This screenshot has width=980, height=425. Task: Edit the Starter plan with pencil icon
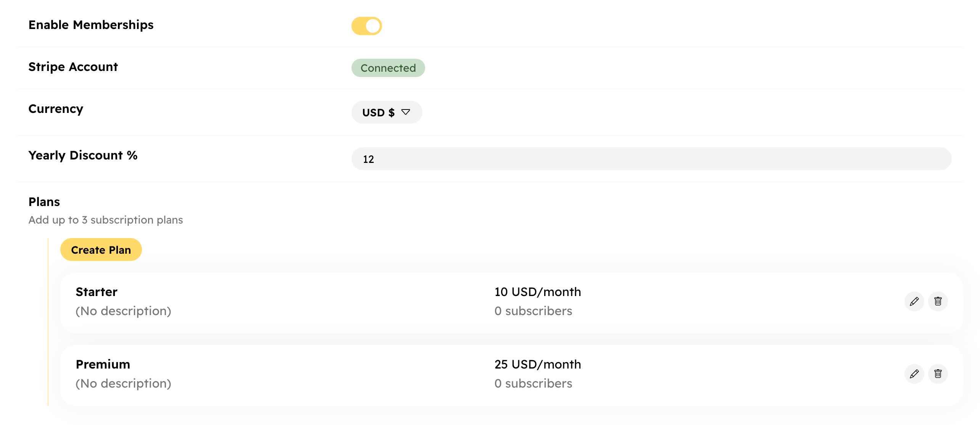(x=914, y=301)
